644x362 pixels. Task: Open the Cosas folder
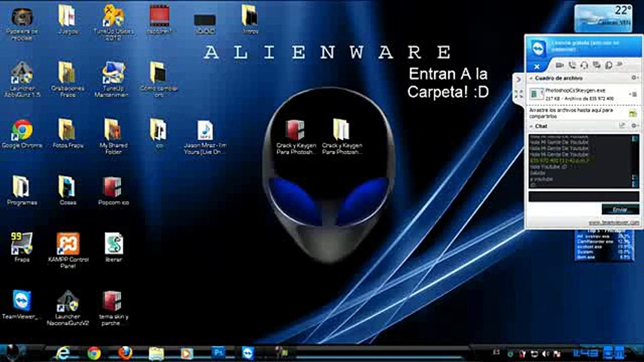[67, 190]
